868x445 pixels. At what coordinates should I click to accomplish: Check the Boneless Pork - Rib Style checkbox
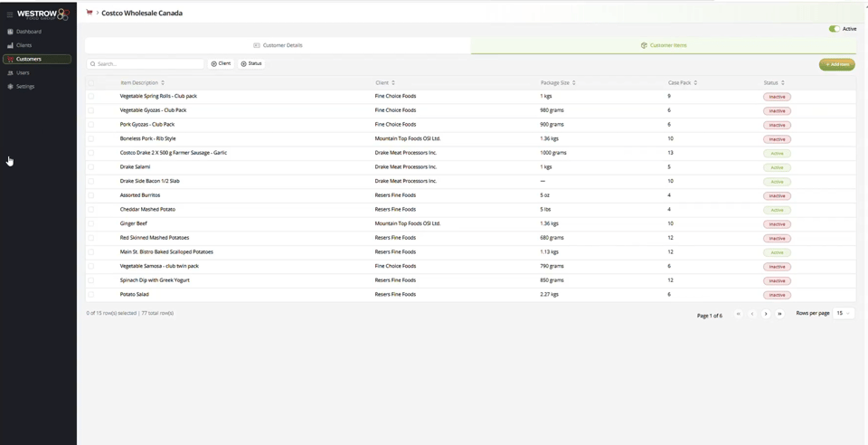(x=90, y=139)
